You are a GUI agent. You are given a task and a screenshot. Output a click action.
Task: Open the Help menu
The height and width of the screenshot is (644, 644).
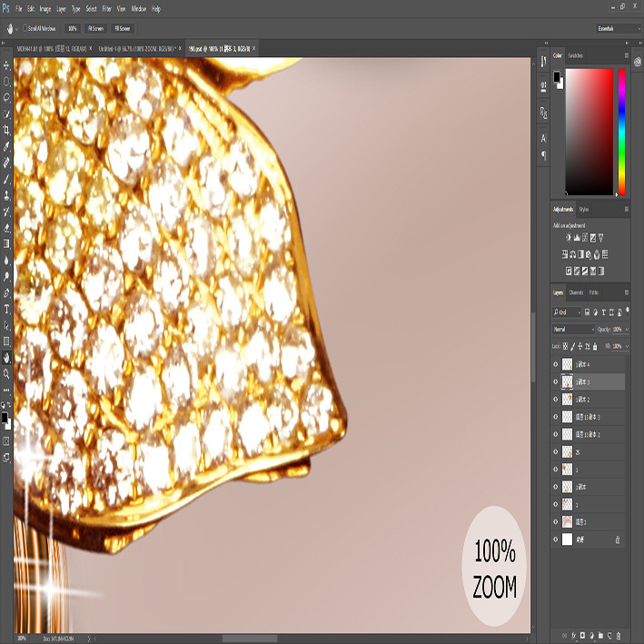[156, 8]
